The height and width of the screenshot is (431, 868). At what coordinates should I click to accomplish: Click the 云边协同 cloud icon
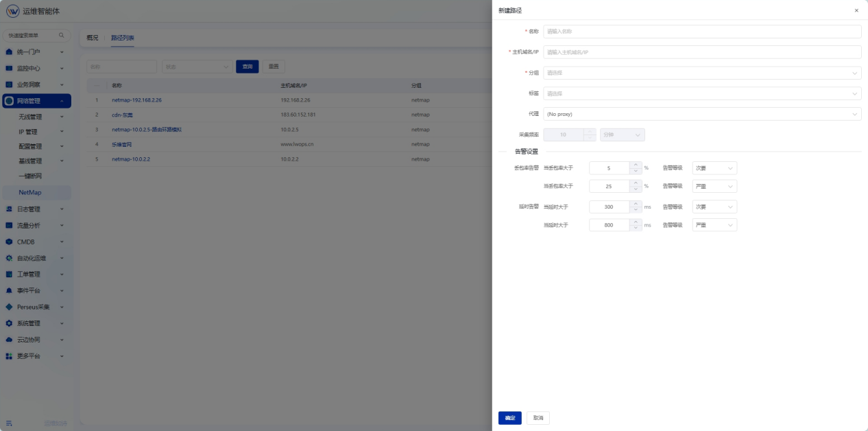point(9,340)
